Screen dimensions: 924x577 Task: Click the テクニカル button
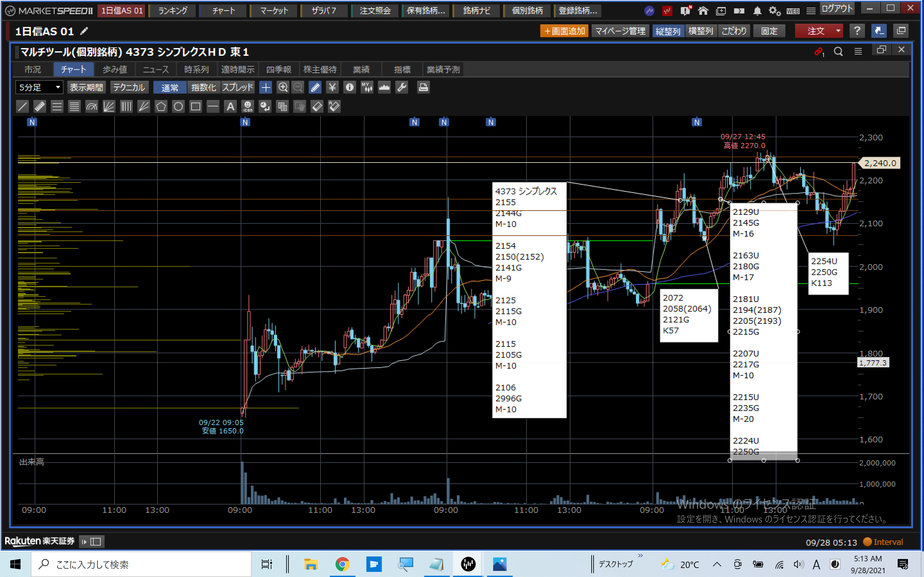pos(129,88)
